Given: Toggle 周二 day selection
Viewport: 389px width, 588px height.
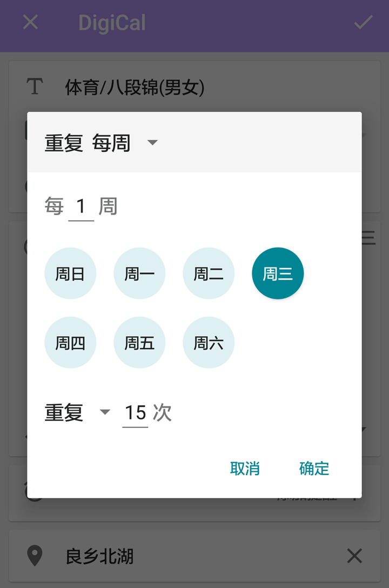Looking at the screenshot, I should coord(209,273).
